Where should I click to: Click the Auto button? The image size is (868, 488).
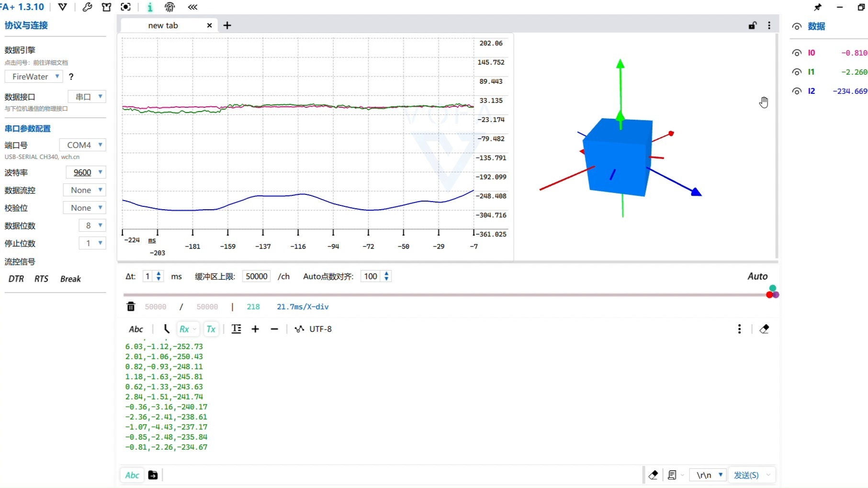click(757, 276)
